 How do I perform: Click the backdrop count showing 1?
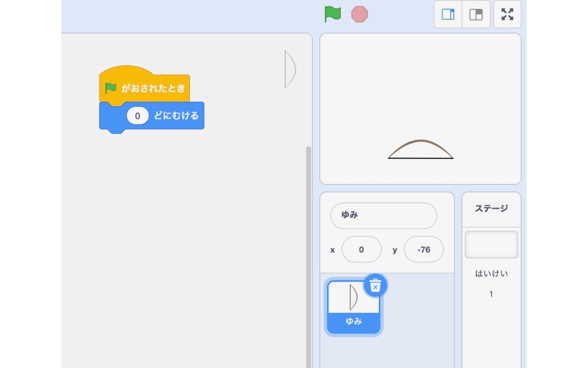491,294
